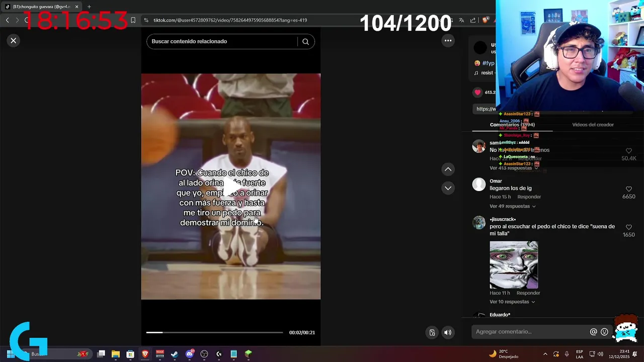Image resolution: width=644 pixels, height=362 pixels.
Task: Click the tray microphone icon
Action: pyautogui.click(x=567, y=354)
